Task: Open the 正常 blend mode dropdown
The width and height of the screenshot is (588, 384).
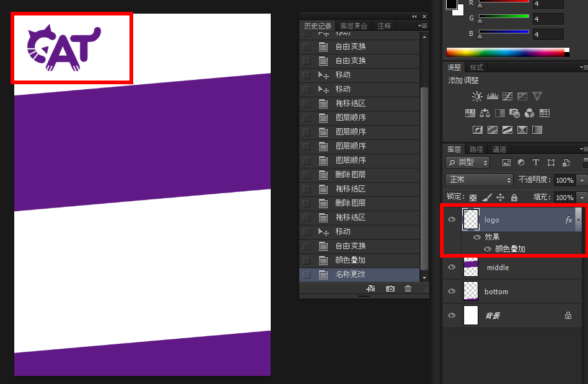Action: point(479,180)
